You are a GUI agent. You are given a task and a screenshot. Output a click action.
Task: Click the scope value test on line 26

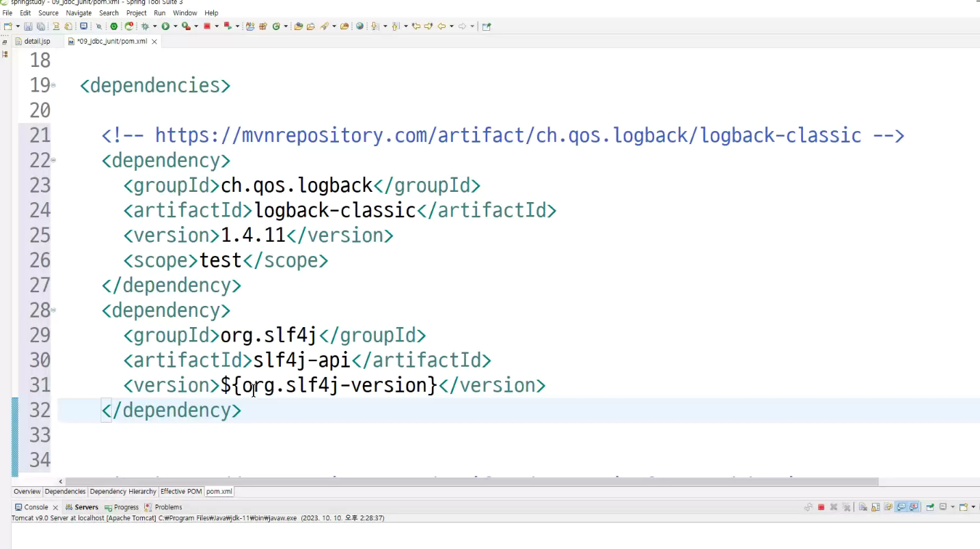(221, 260)
